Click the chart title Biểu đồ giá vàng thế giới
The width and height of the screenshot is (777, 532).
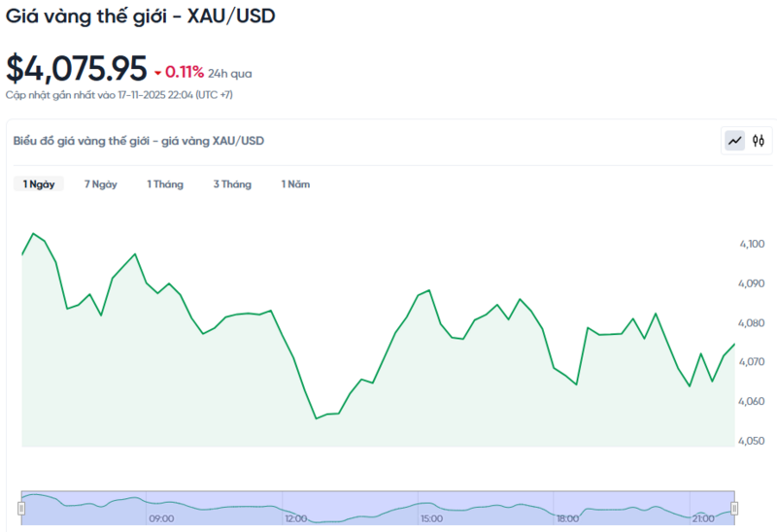(x=139, y=141)
